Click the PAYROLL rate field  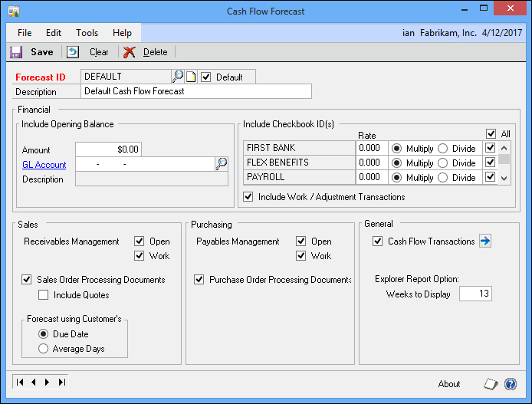(372, 177)
